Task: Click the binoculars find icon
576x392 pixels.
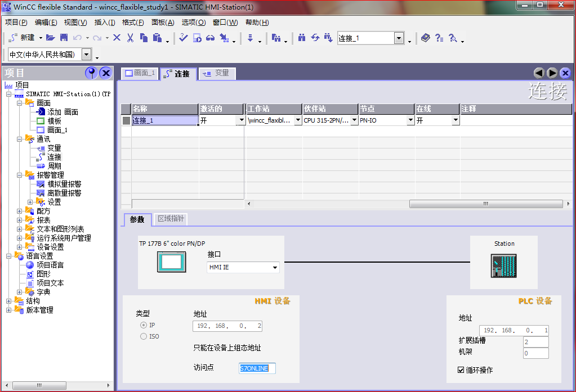Action: pyautogui.click(x=302, y=38)
